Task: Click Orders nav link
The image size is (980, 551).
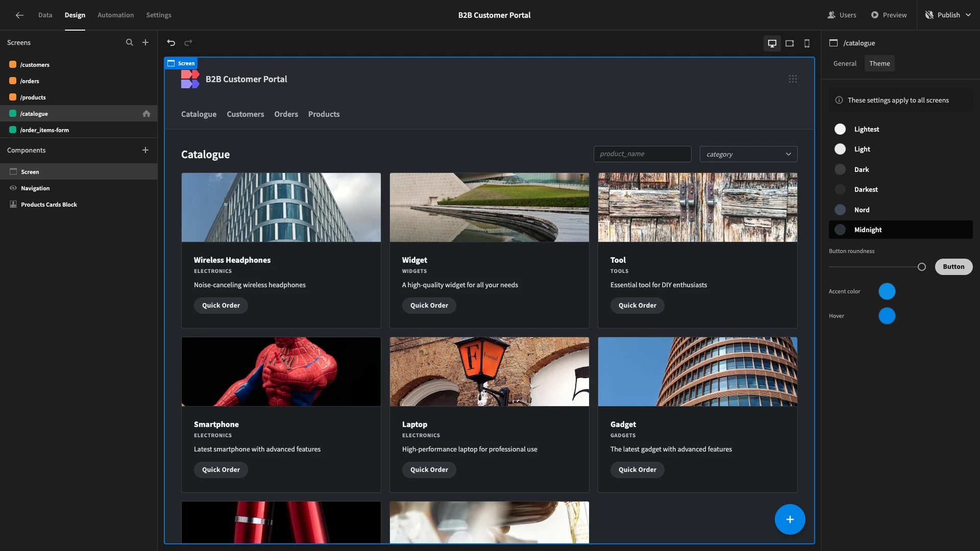Action: point(286,114)
